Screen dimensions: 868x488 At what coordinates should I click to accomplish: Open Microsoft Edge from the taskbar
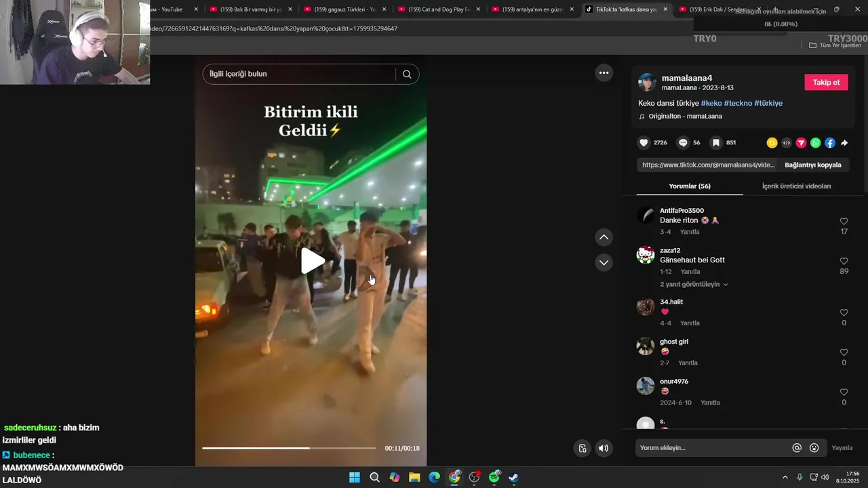pyautogui.click(x=434, y=477)
